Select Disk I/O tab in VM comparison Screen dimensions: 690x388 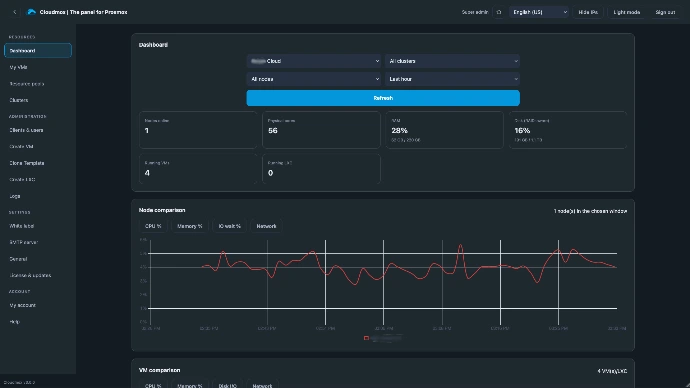tap(228, 384)
